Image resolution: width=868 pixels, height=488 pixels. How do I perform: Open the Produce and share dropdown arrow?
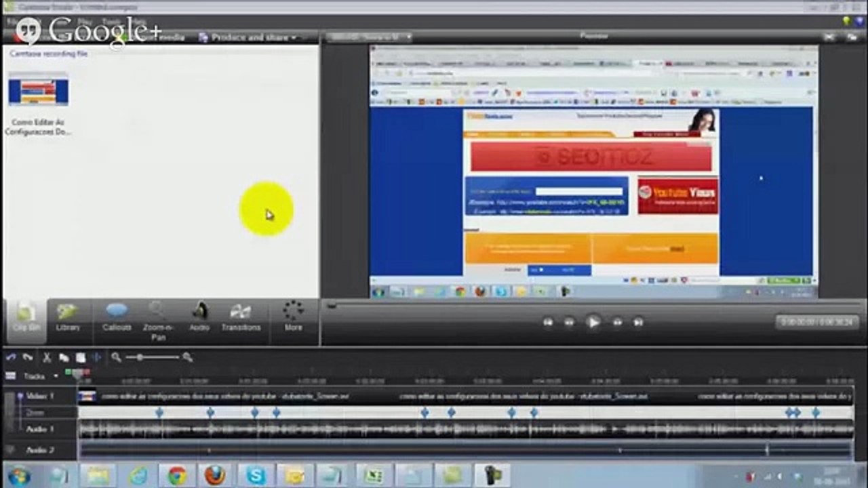click(x=294, y=37)
